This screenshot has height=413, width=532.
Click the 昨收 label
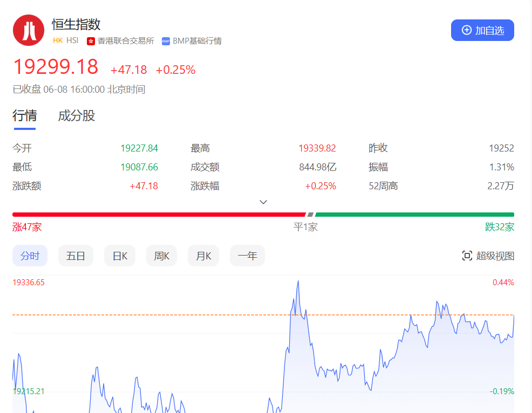(378, 148)
